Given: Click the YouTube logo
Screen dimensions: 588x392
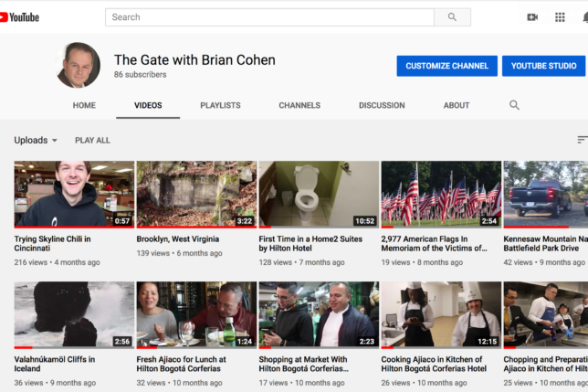Looking at the screenshot, I should [19, 17].
